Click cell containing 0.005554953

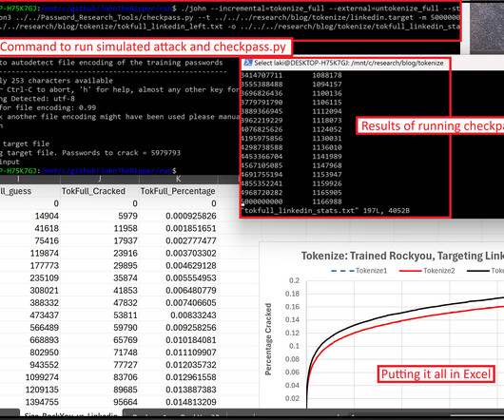(179, 277)
